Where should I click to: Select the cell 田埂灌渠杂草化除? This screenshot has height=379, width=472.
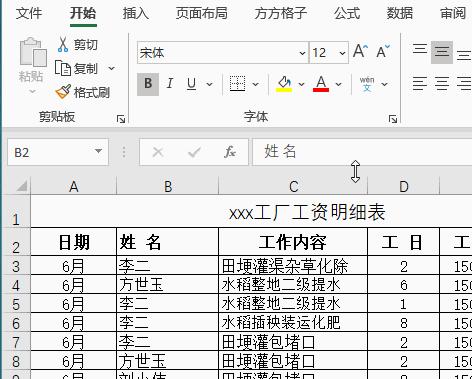[x=293, y=266]
